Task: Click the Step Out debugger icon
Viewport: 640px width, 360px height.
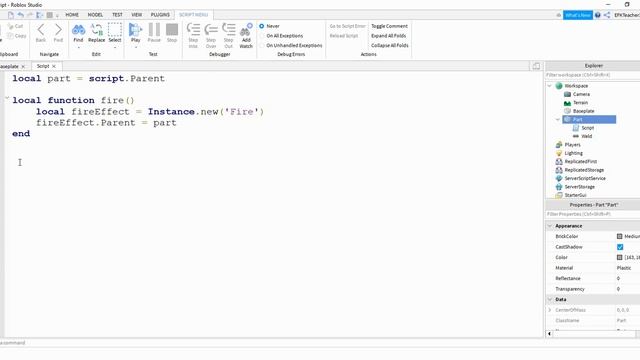Action: [229, 30]
